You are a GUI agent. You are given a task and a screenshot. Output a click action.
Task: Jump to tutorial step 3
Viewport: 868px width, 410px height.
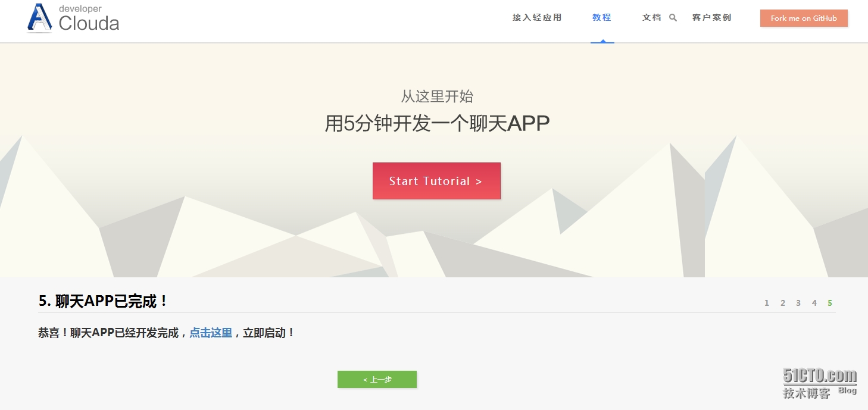pos(798,303)
